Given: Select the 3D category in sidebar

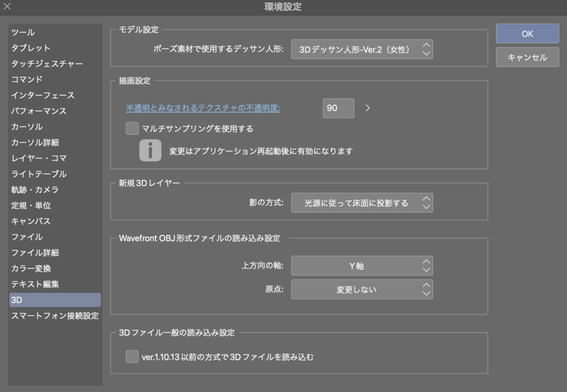Looking at the screenshot, I should click(x=55, y=300).
